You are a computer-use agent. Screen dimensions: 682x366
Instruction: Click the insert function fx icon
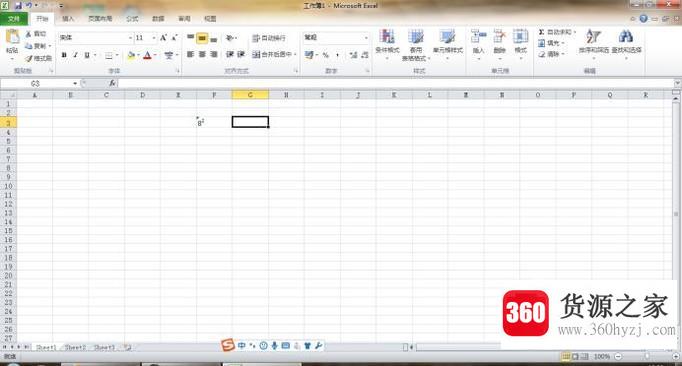(x=112, y=83)
